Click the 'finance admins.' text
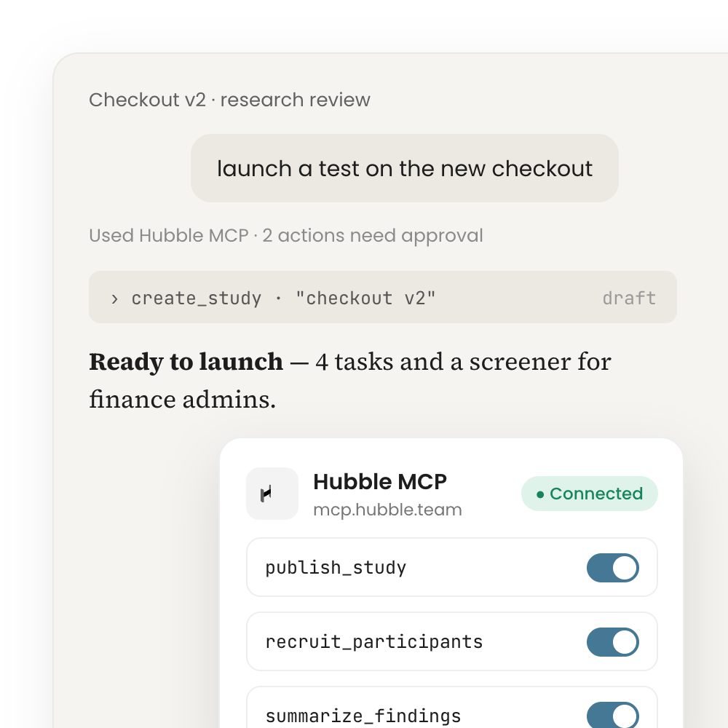Viewport: 728px width, 728px height. [183, 400]
